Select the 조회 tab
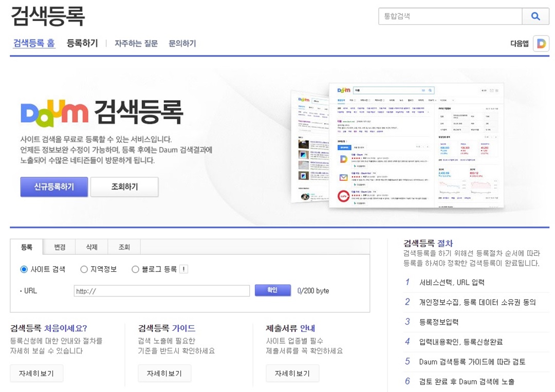555x392 pixels. pyautogui.click(x=123, y=247)
